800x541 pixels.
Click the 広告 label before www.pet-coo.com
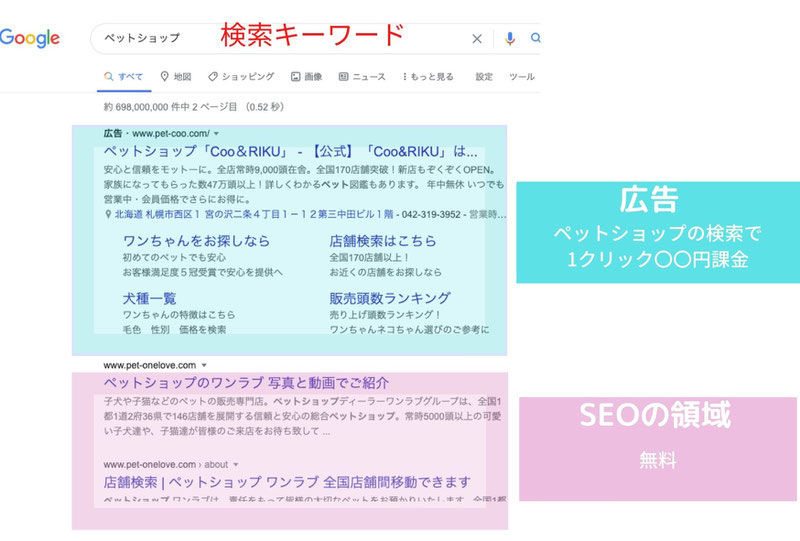pos(113,134)
